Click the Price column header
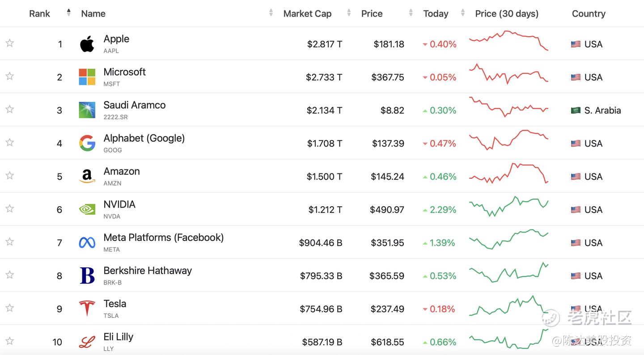 point(372,14)
